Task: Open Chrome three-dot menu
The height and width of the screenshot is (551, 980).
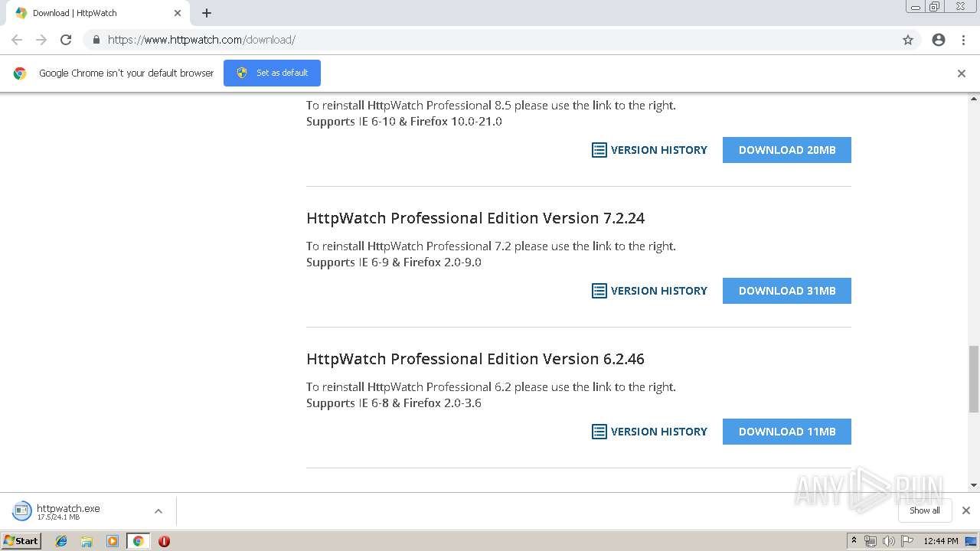Action: [x=964, y=40]
